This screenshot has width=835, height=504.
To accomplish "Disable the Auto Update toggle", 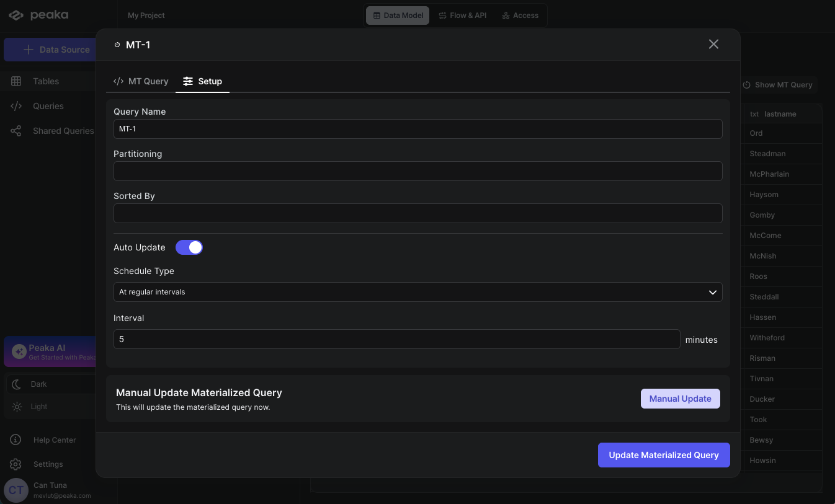I will (189, 247).
